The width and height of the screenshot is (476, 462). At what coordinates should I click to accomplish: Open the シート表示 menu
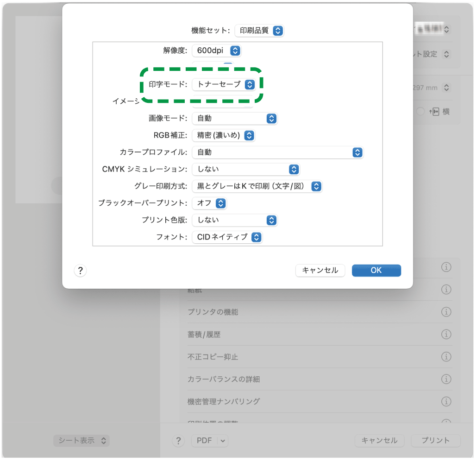(x=81, y=441)
